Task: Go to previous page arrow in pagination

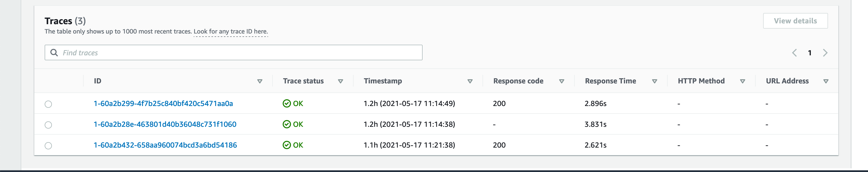Action: 794,53
